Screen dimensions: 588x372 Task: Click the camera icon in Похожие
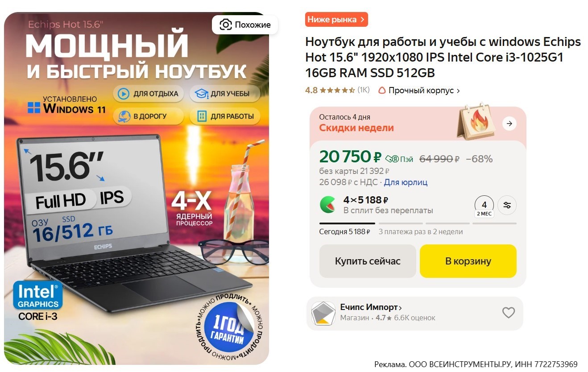tap(226, 25)
